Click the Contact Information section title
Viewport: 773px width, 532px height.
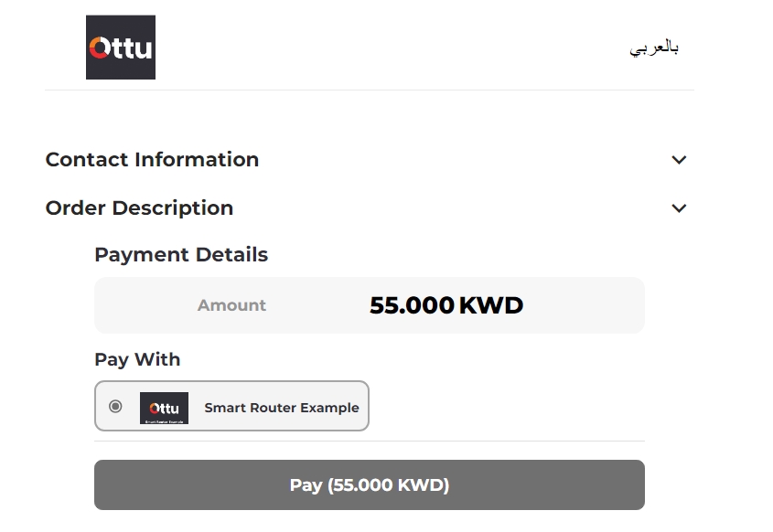coord(152,160)
